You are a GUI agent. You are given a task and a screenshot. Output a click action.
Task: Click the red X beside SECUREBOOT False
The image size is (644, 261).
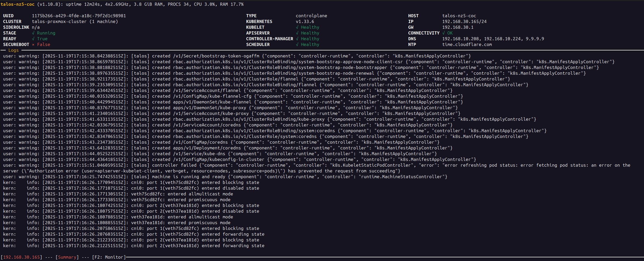[33, 44]
